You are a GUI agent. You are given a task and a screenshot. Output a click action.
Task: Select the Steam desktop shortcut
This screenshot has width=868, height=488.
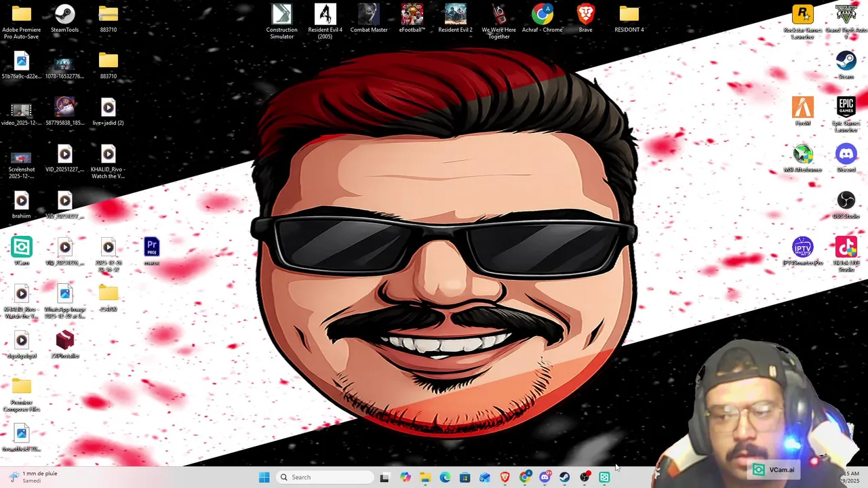coord(846,65)
